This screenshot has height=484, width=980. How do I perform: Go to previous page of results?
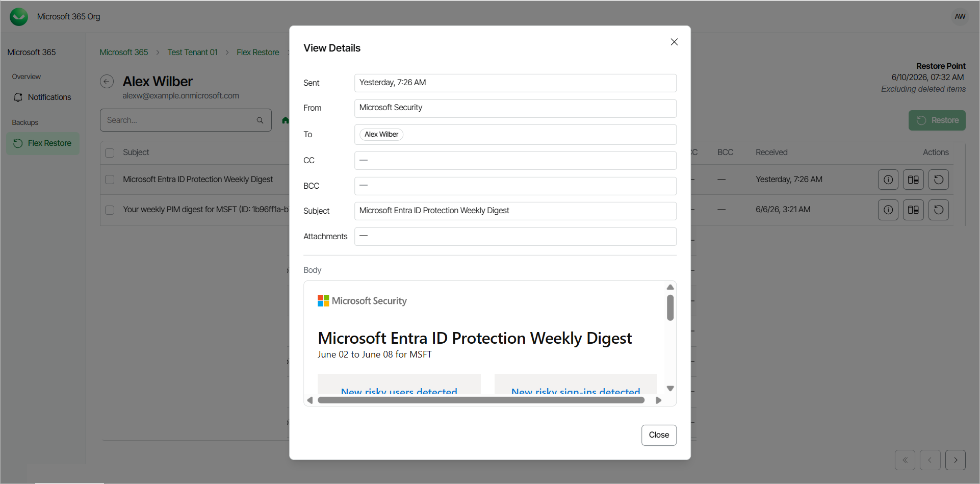[x=930, y=460]
